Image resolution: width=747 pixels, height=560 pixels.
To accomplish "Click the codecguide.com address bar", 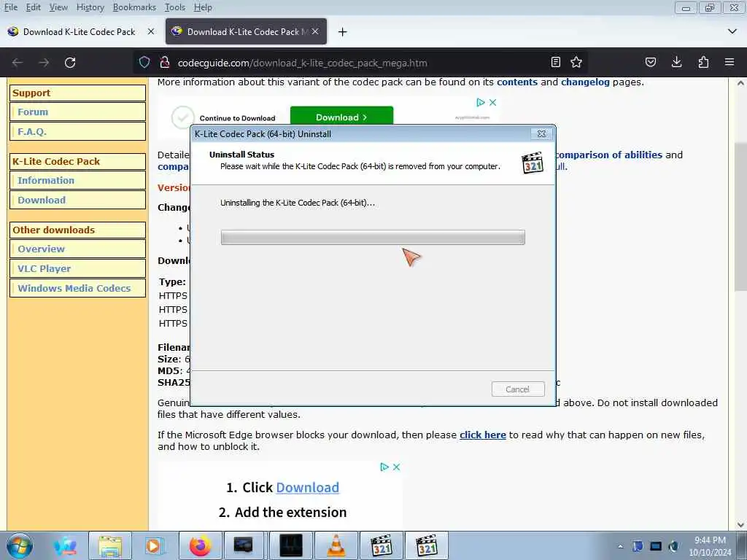I will pos(302,63).
